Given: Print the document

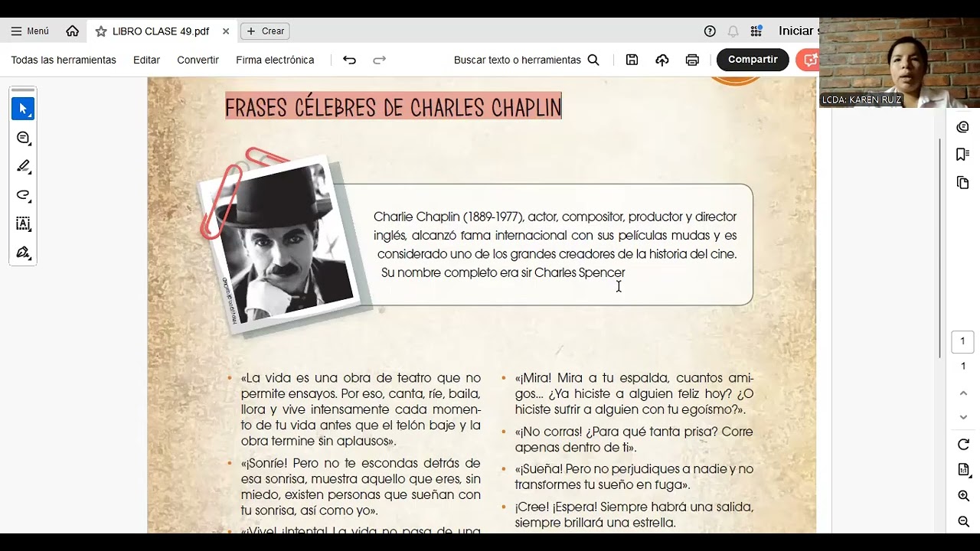Looking at the screenshot, I should [692, 60].
